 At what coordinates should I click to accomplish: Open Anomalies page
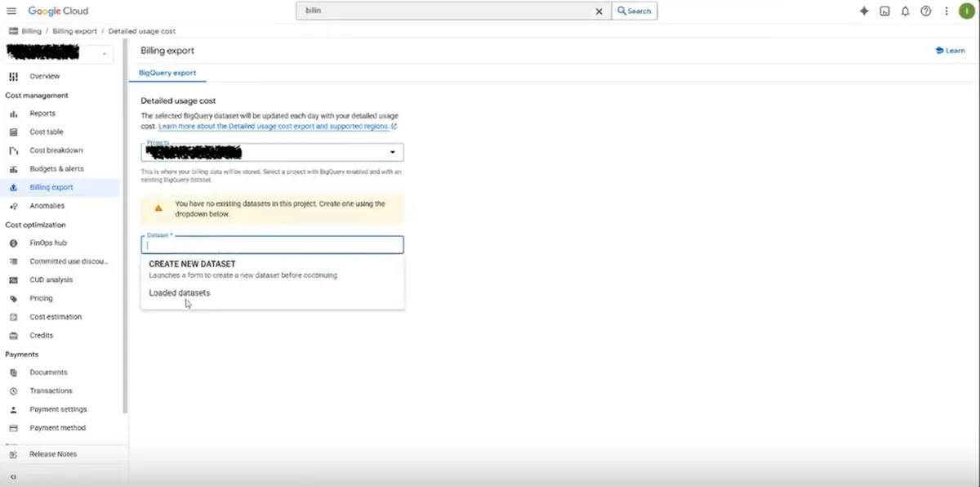pyautogui.click(x=47, y=206)
